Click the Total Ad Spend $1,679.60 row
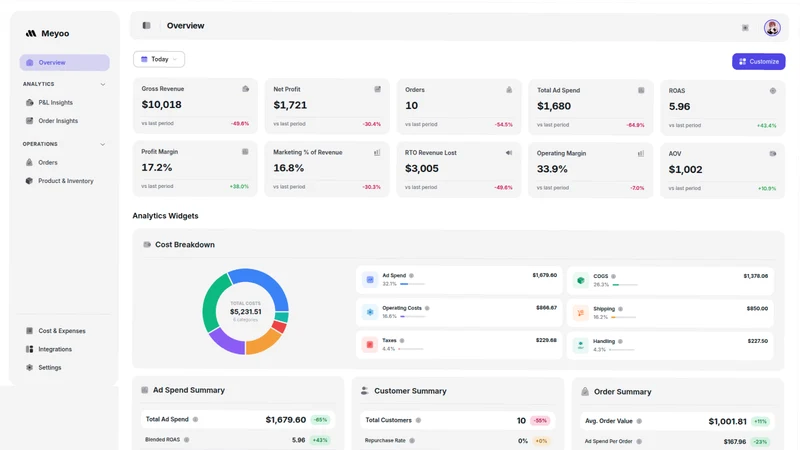This screenshot has width=800, height=450. 237,420
